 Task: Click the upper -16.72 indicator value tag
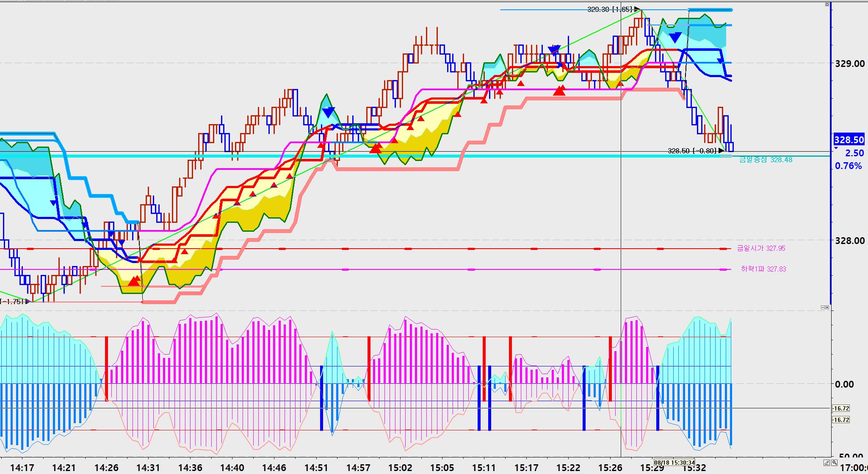click(840, 408)
